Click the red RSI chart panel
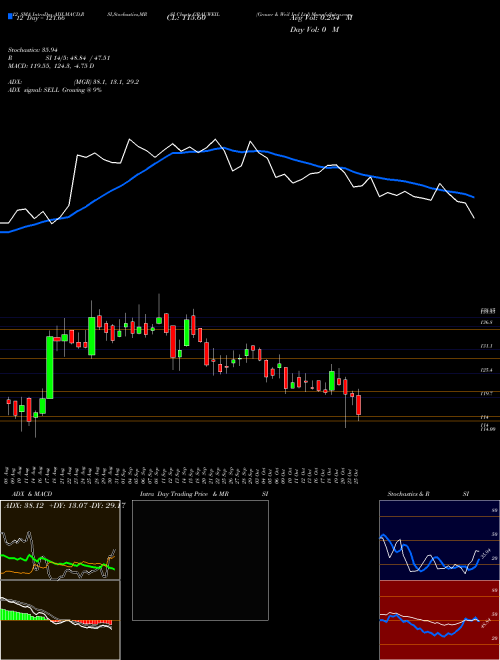500x660 pixels. point(439,620)
